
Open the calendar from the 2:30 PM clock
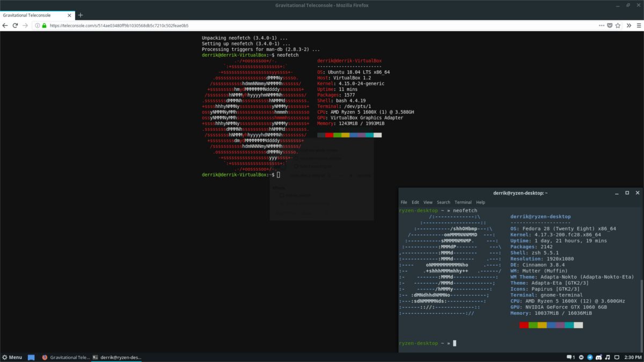coord(633,357)
